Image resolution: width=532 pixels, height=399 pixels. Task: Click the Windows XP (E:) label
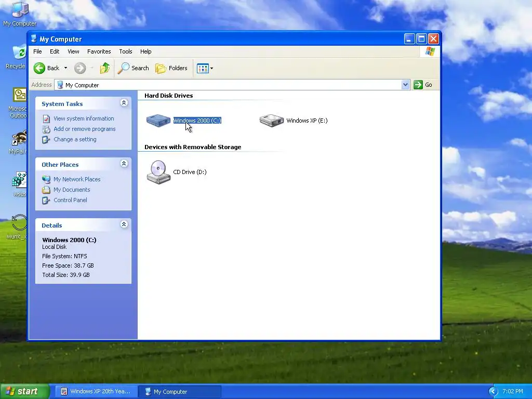click(307, 121)
